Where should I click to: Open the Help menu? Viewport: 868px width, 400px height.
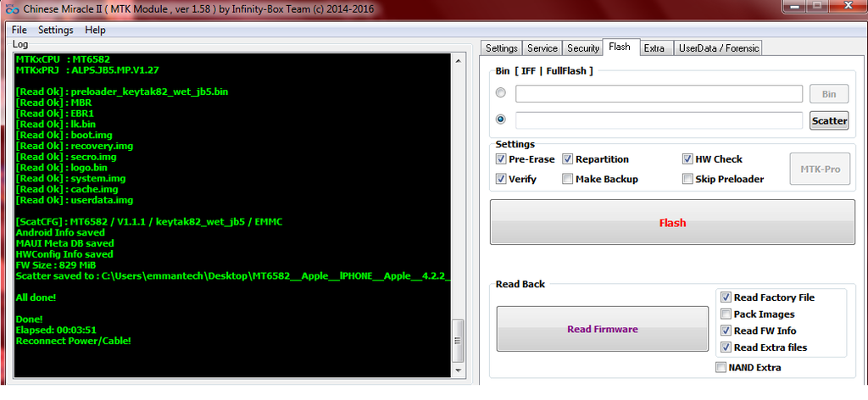(x=95, y=30)
